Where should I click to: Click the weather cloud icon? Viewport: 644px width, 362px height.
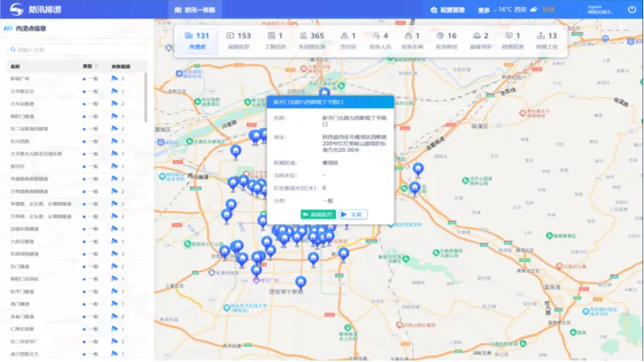pyautogui.click(x=534, y=9)
